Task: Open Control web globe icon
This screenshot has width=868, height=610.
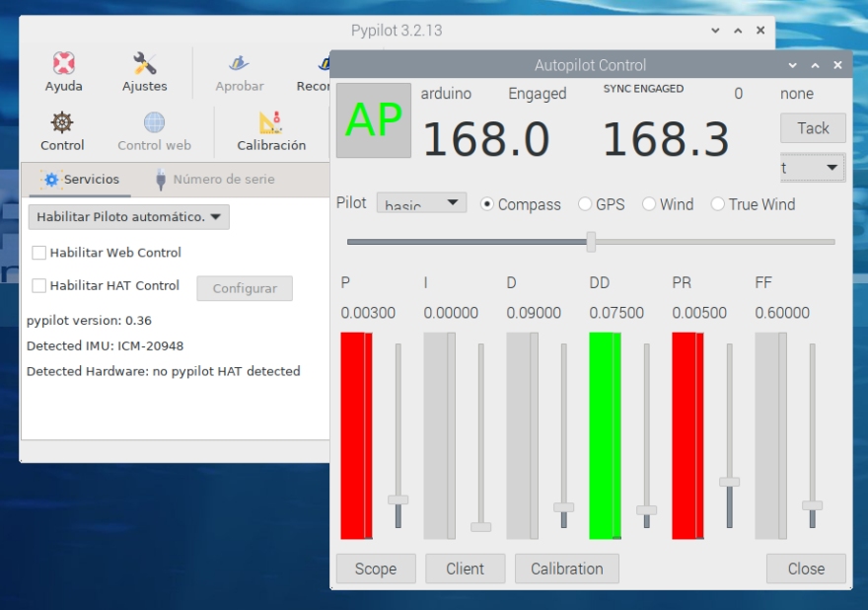Action: coord(154,123)
